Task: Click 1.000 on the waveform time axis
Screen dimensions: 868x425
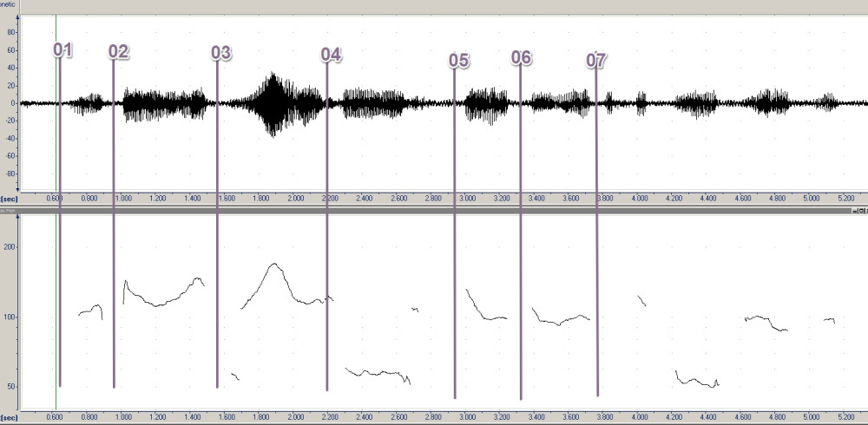Action: 123,198
